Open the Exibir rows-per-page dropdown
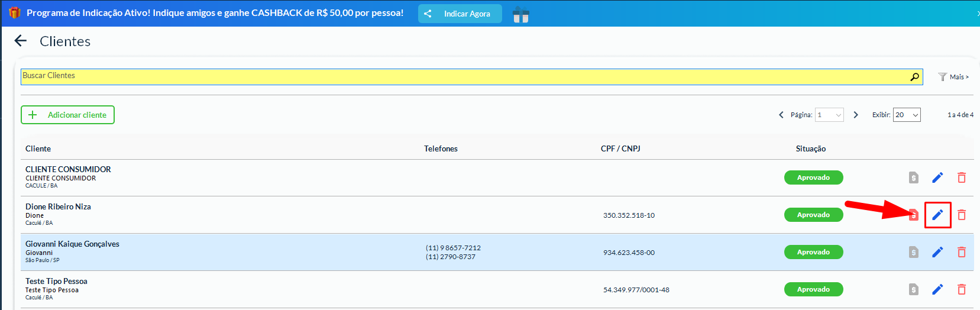The image size is (980, 310). click(906, 115)
